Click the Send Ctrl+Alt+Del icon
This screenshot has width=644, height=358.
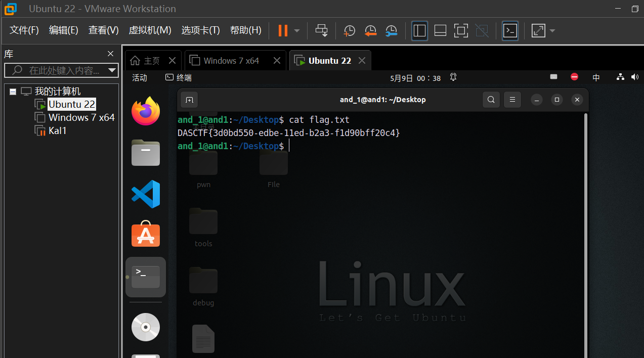pos(321,30)
